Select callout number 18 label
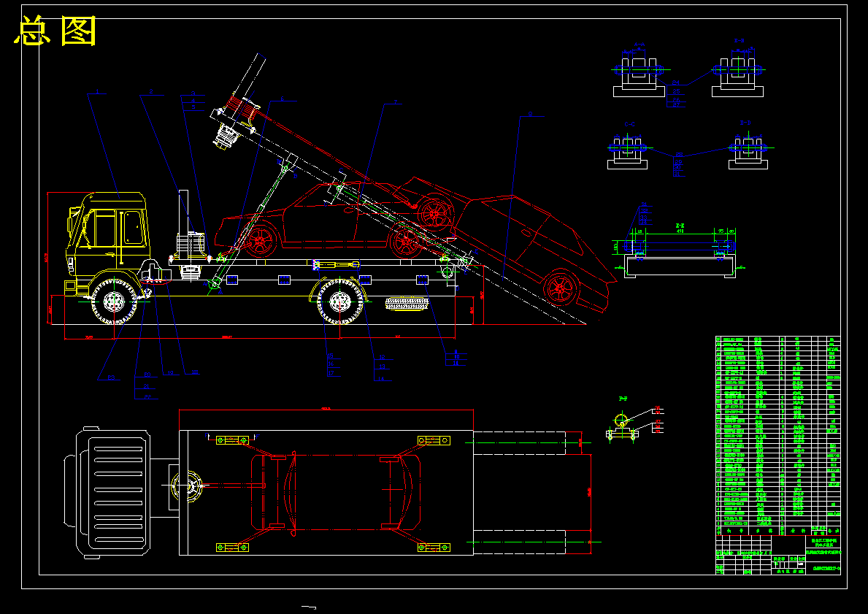Image resolution: width=868 pixels, height=614 pixels. [x=195, y=372]
